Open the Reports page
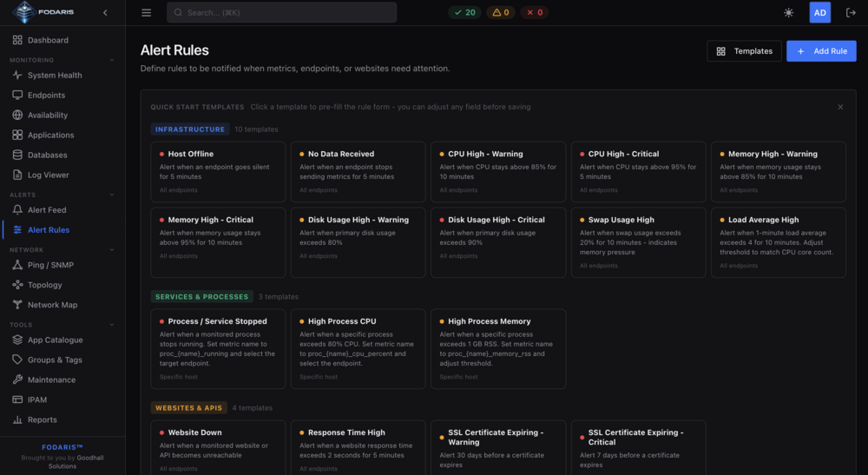The width and height of the screenshot is (868, 475). (x=62, y=419)
